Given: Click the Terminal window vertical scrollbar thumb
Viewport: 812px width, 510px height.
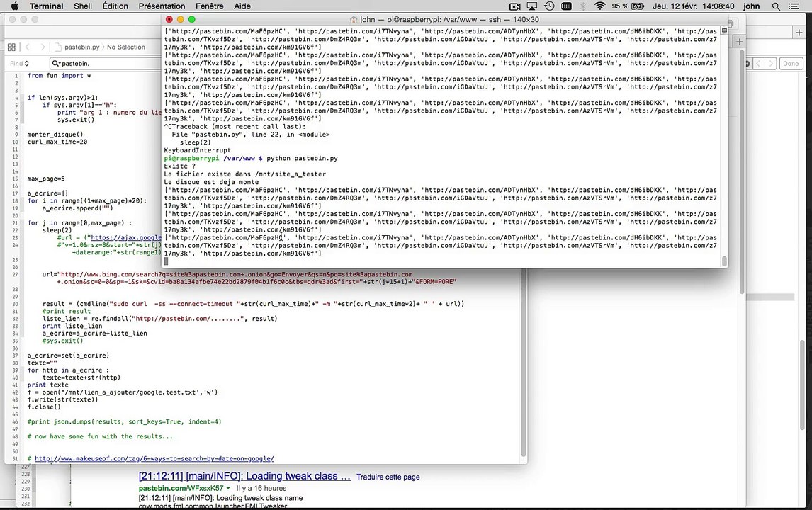Looking at the screenshot, I should pos(724,261).
